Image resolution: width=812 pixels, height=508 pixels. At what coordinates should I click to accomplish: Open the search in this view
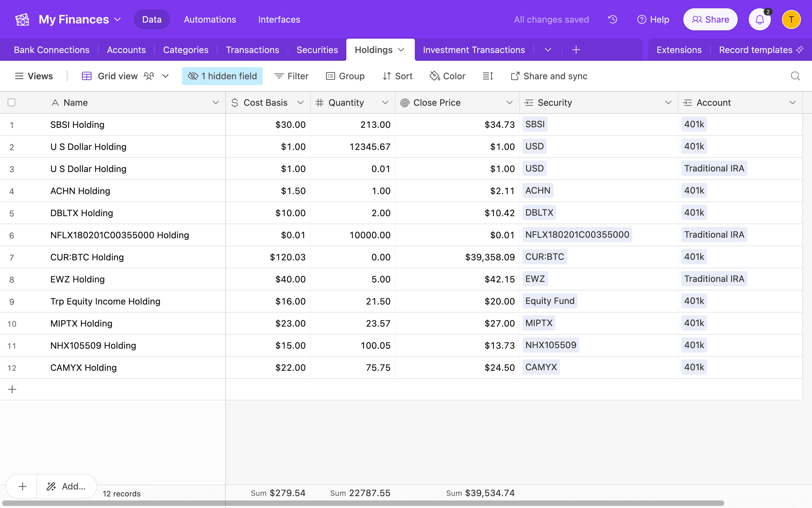795,76
